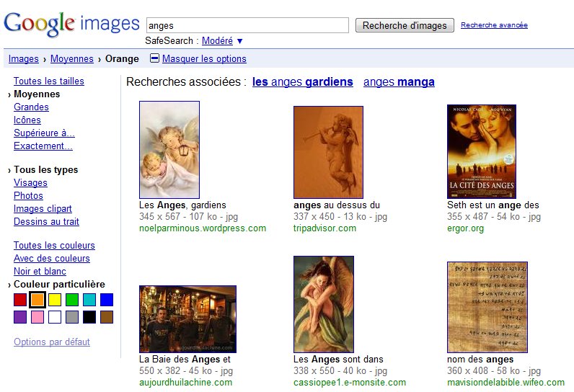Image resolution: width=574 pixels, height=392 pixels.
Task: Pick the gray color swatch
Action: click(x=72, y=316)
